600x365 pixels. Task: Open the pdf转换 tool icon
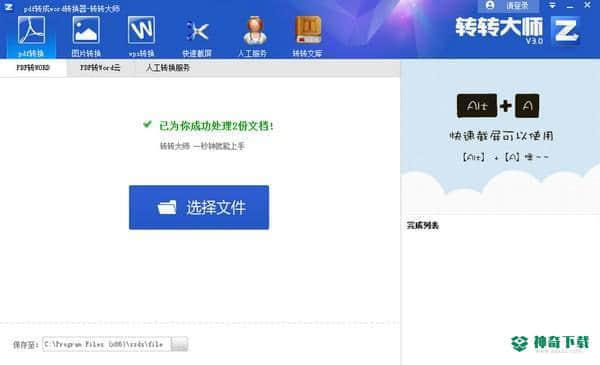click(x=31, y=36)
